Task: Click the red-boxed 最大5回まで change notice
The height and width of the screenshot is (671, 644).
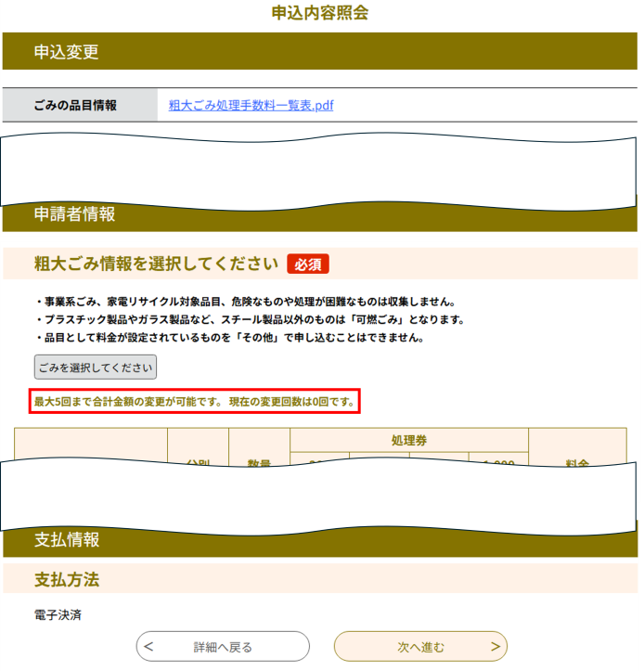Action: [x=195, y=402]
